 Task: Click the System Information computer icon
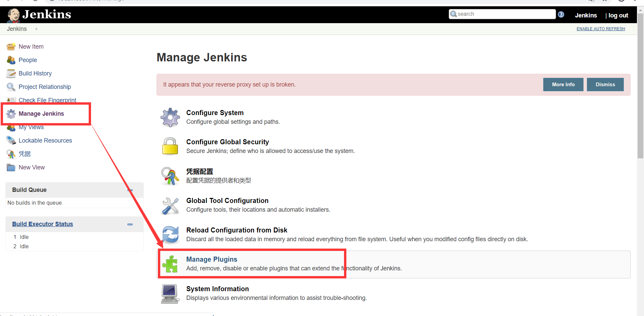pos(170,294)
